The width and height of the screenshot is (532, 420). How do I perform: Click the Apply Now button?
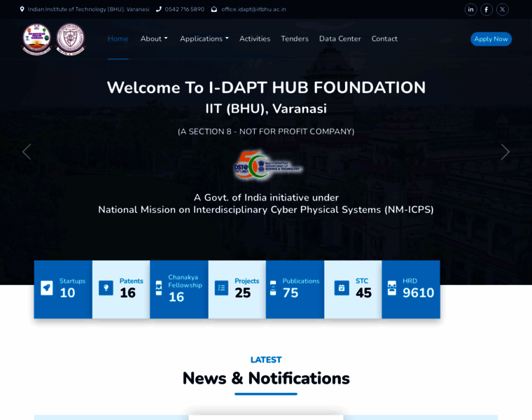coord(491,39)
